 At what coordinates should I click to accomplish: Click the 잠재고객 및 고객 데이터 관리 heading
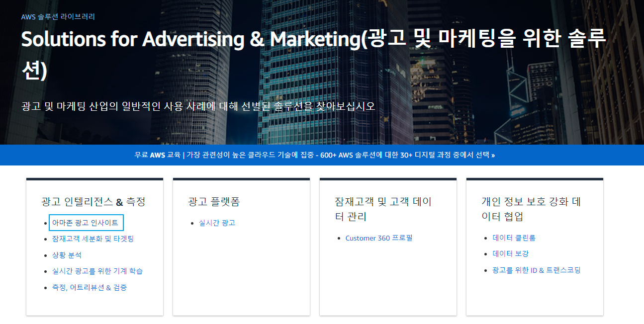pos(383,209)
